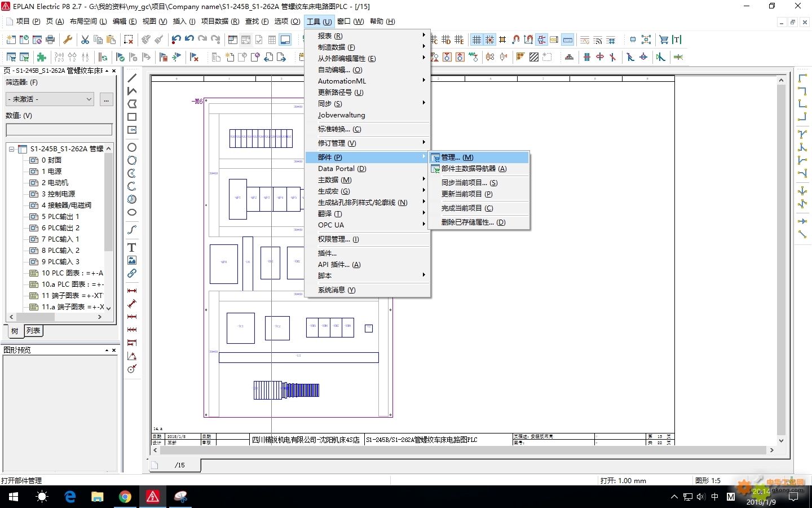Click the Paste clipboard icon
812x508 pixels.
pyautogui.click(x=111, y=40)
